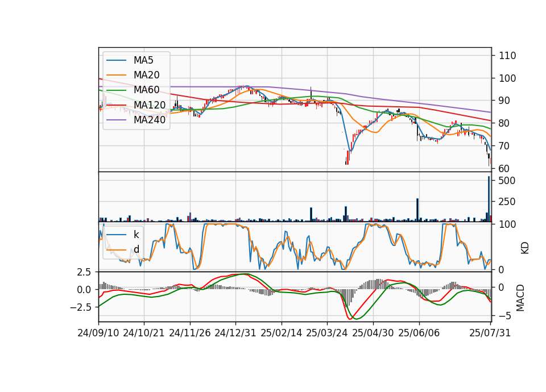Image resolution: width=546 pixels, height=392 pixels.
Task: Click the price axis value 80
Action: [x=504, y=123]
